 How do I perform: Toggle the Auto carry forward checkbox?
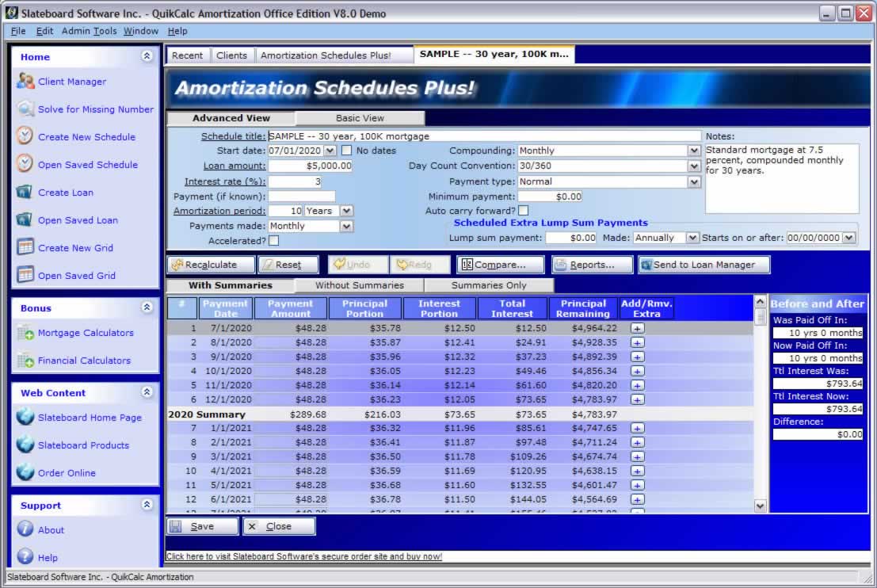[x=523, y=211]
